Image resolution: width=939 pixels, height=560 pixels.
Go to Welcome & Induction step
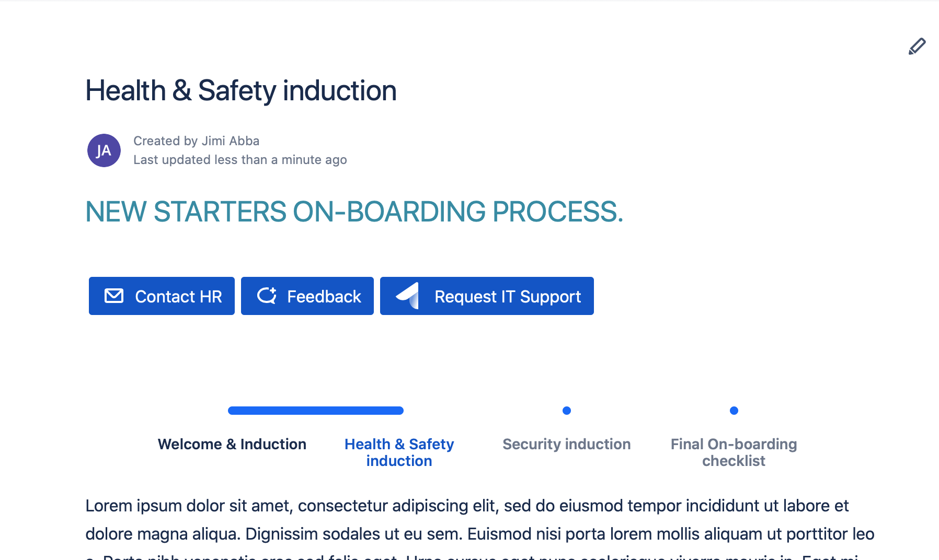click(232, 444)
